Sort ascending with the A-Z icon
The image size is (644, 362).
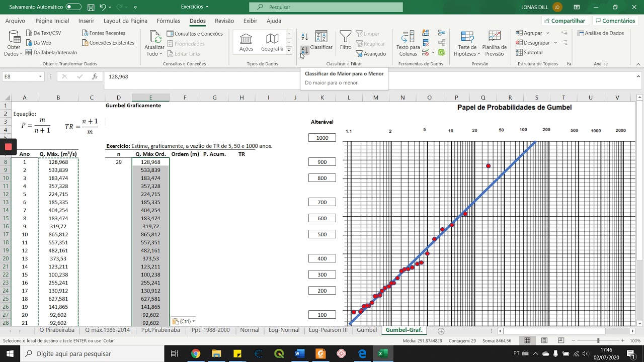pyautogui.click(x=304, y=37)
